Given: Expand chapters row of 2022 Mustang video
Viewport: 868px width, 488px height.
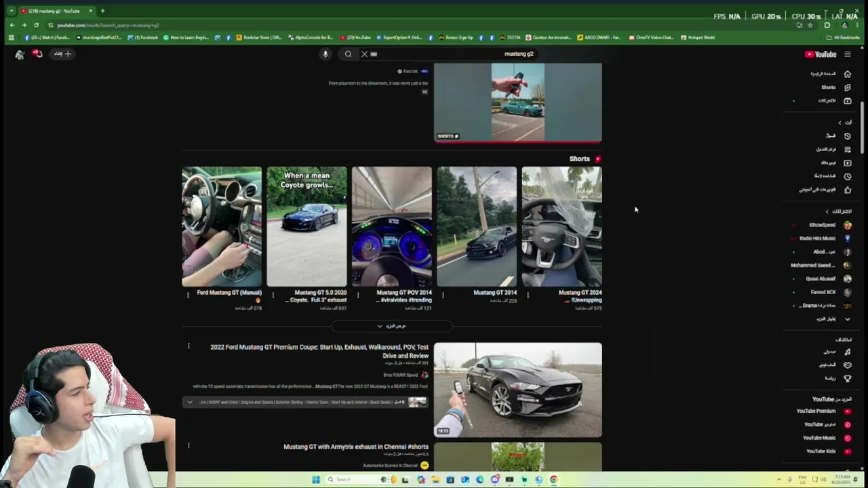Looking at the screenshot, I should [305, 403].
